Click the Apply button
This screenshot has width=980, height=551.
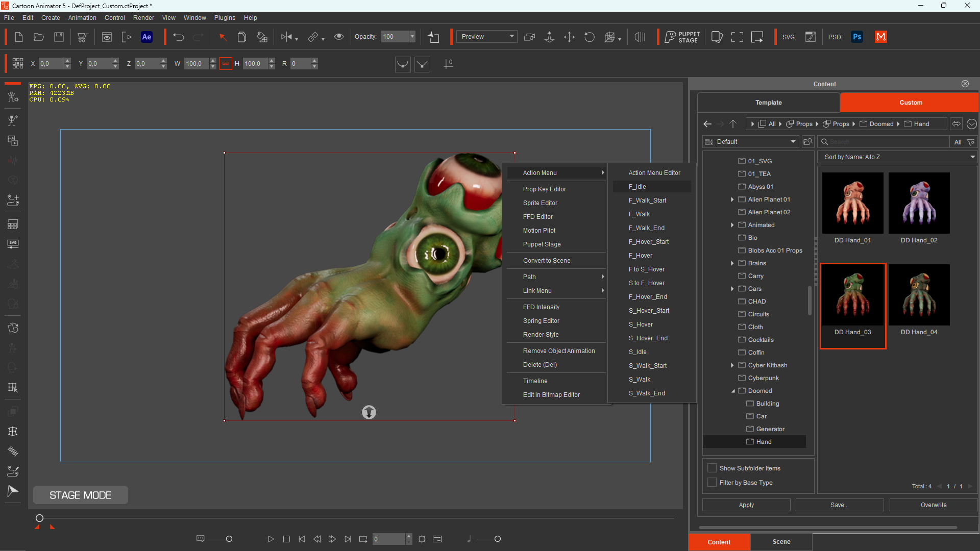coord(746,505)
